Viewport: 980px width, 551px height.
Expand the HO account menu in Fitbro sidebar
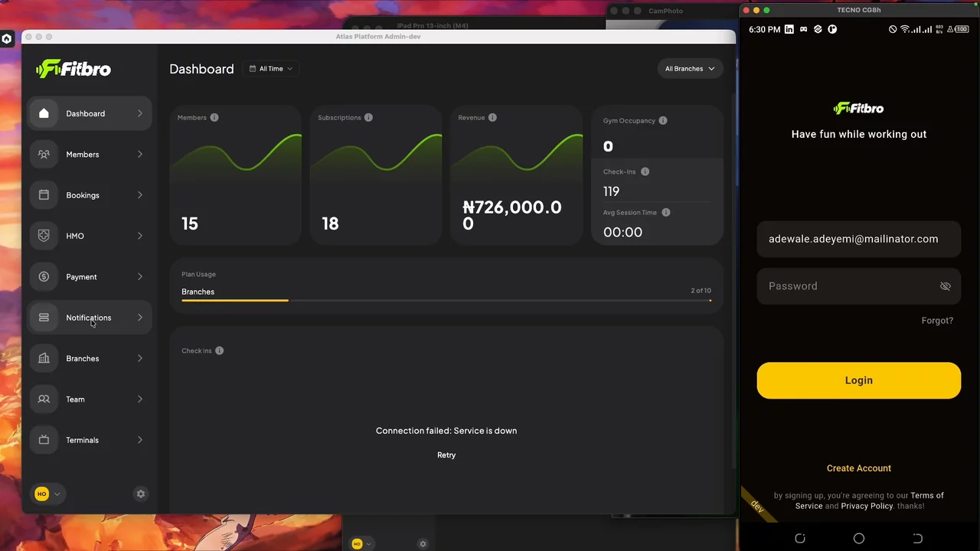point(47,494)
